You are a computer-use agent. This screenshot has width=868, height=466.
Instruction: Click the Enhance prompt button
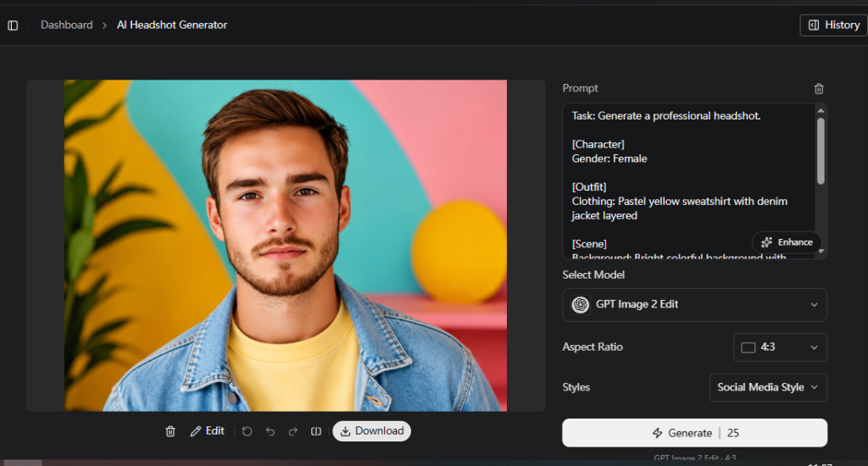point(787,242)
